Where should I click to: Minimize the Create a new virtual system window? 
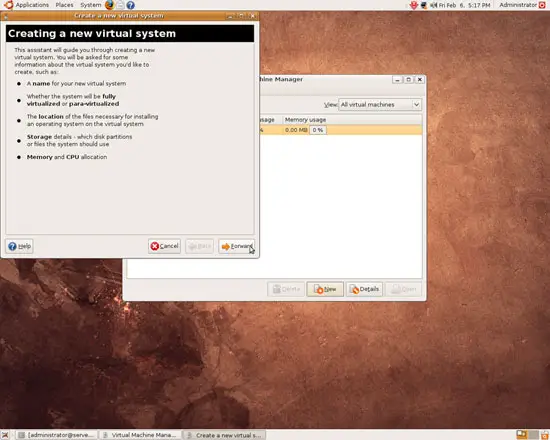[x=230, y=16]
